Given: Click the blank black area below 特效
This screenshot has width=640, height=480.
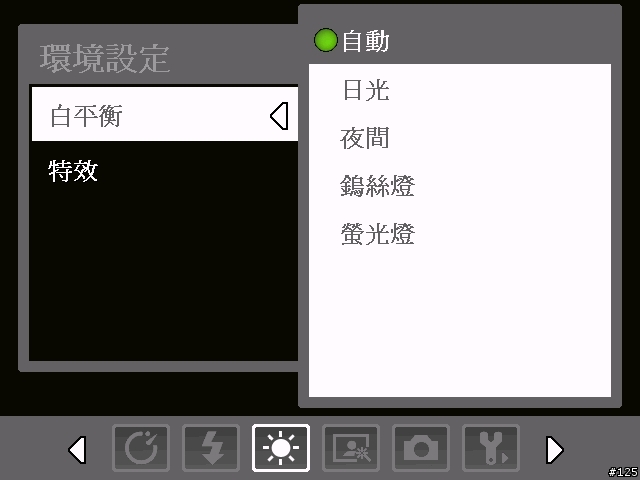Looking at the screenshot, I should pyautogui.click(x=163, y=280).
